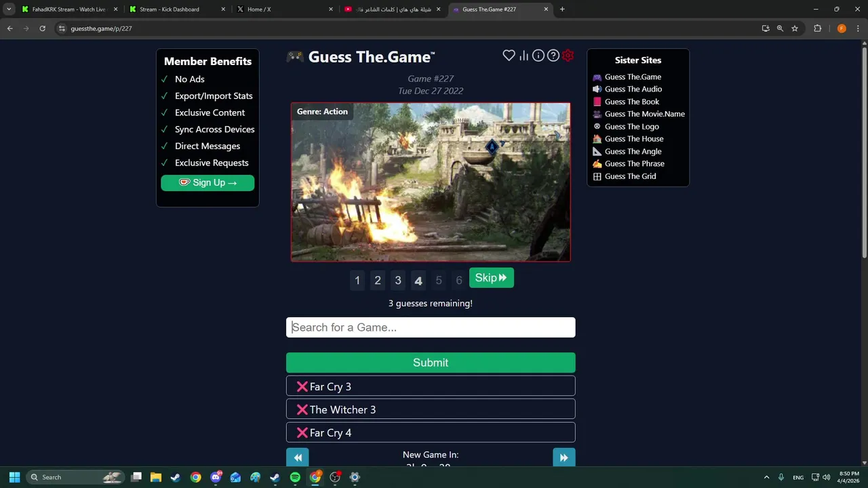Image resolution: width=868 pixels, height=488 pixels.
Task: Click the Guess The.Game title logo
Action: point(361,57)
